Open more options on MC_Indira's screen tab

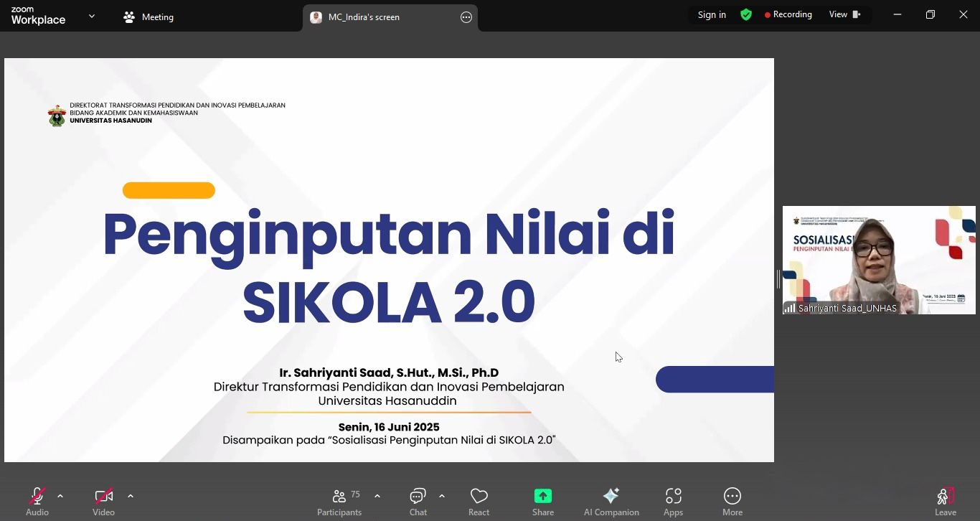click(x=466, y=17)
